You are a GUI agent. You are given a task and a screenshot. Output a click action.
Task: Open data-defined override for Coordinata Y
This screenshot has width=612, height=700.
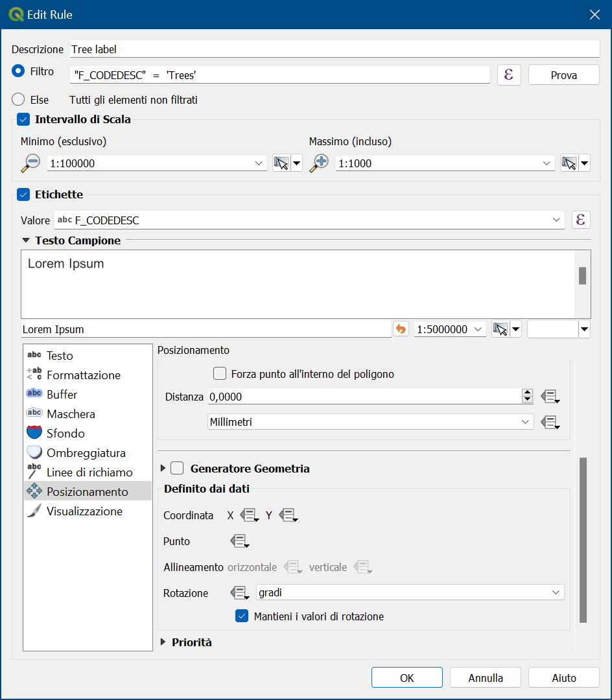pos(288,515)
